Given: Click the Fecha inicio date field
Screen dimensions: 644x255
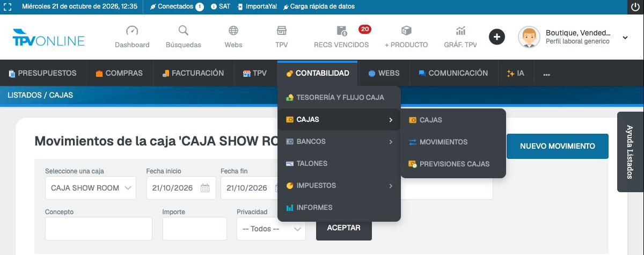Looking at the screenshot, I should pyautogui.click(x=181, y=188).
